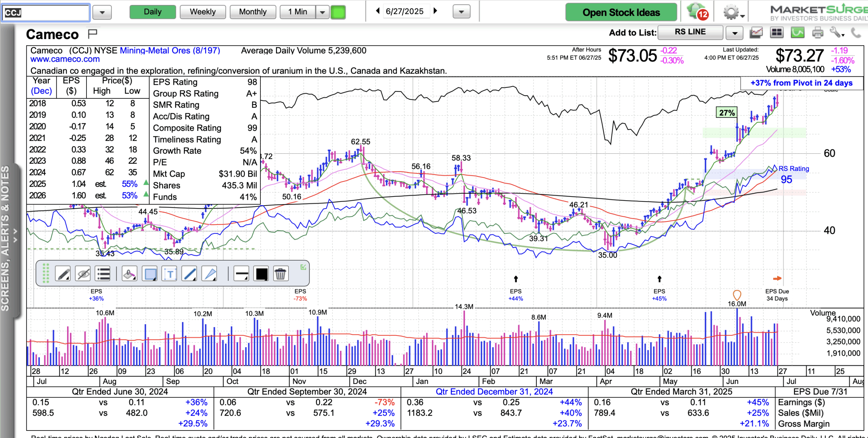This screenshot has height=438, width=868.
Task: Toggle the green pattern recognition icon
Action: tap(797, 33)
